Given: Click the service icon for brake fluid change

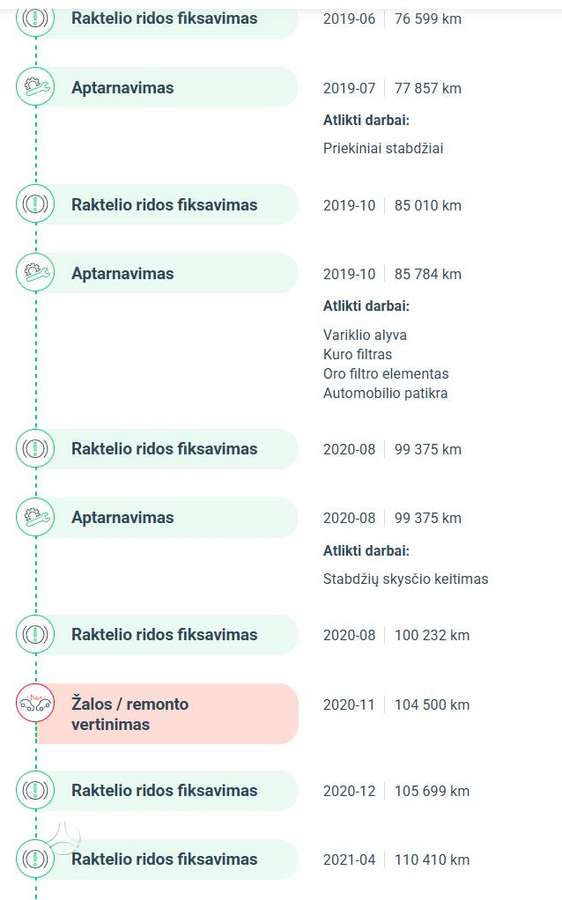Looking at the screenshot, I should tap(35, 517).
